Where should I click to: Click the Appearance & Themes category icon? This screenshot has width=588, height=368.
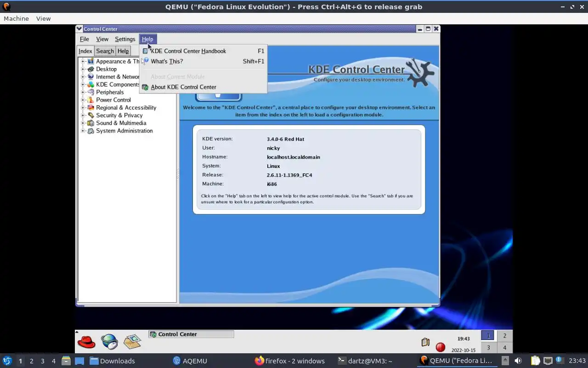click(x=91, y=61)
